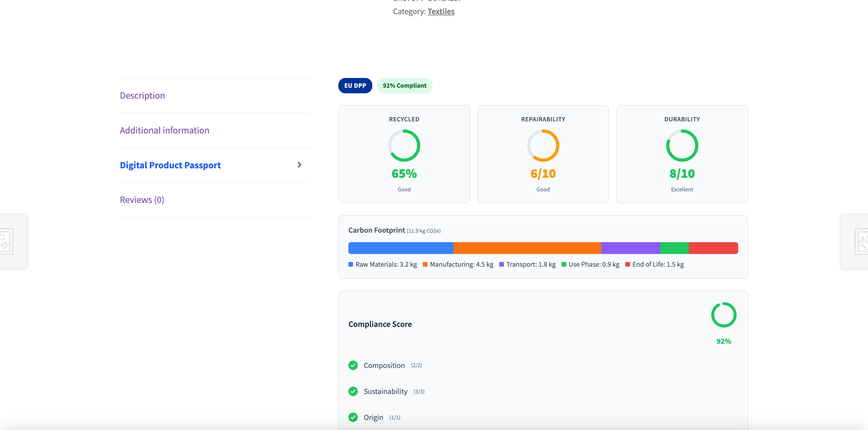Image resolution: width=868 pixels, height=430 pixels.
Task: Click the 92% Compliant badge
Action: [x=404, y=86]
